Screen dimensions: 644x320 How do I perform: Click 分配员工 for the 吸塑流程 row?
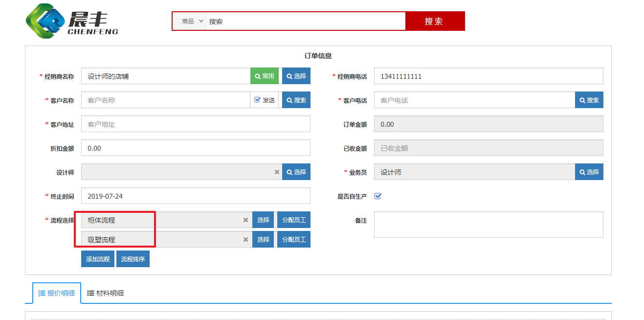coord(294,240)
